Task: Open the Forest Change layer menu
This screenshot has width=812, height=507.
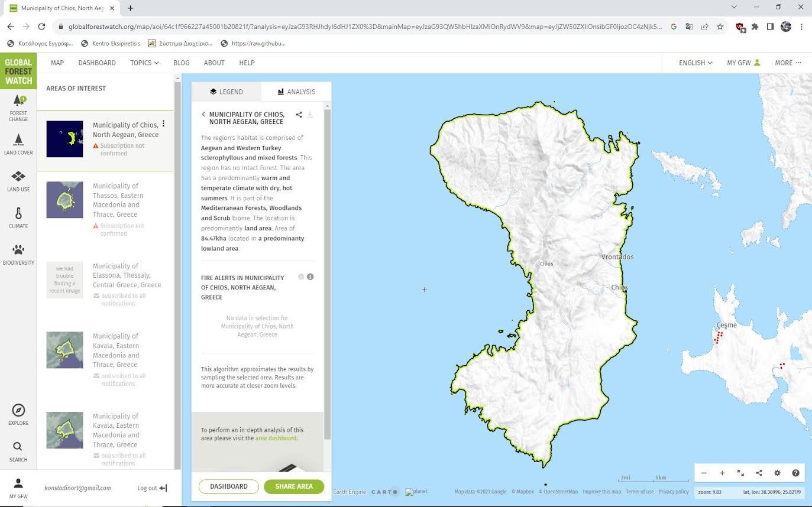Action: [x=18, y=108]
